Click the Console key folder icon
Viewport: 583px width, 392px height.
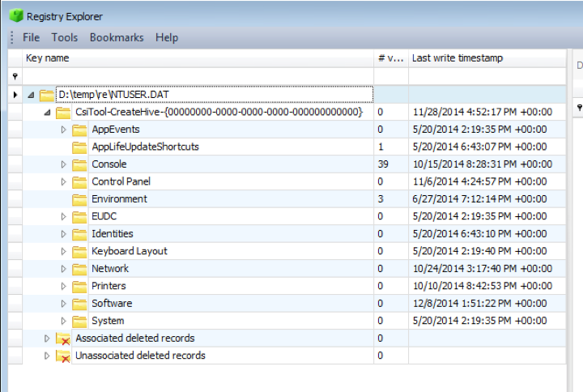(79, 164)
